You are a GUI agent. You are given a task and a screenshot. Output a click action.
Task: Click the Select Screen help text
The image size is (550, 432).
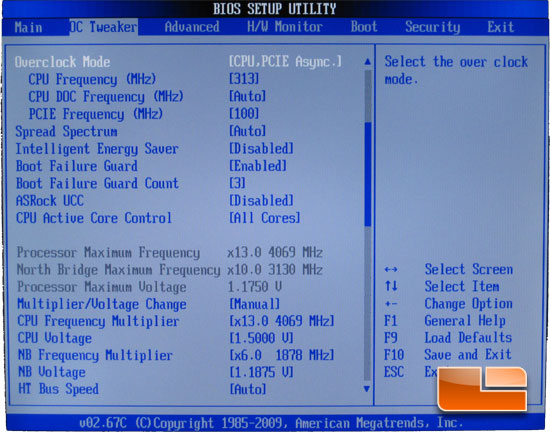coord(469,270)
